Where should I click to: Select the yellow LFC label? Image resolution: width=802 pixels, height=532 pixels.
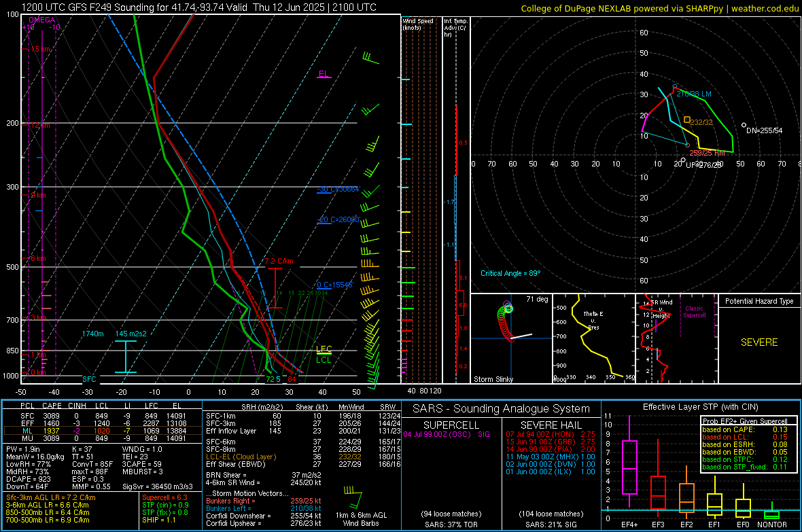coord(324,349)
